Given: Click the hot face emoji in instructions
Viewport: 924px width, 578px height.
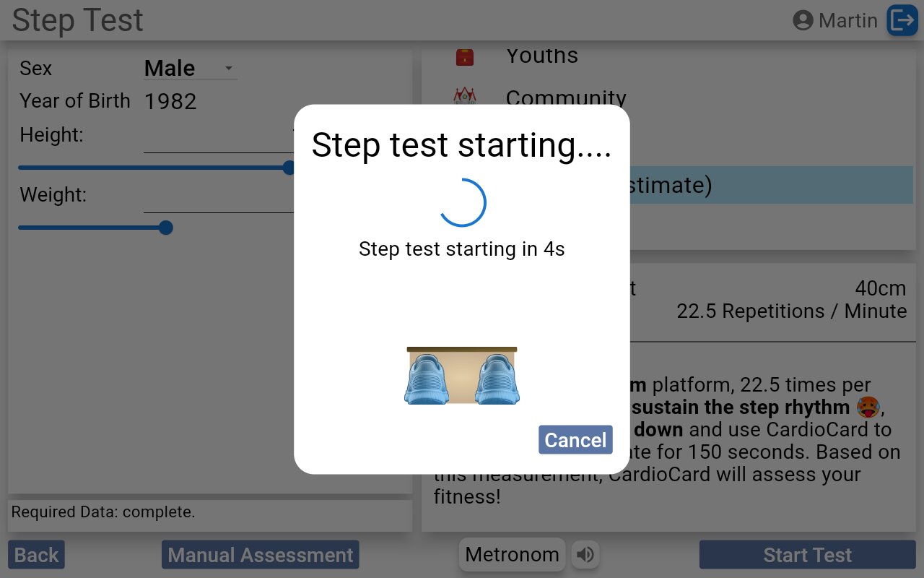Looking at the screenshot, I should point(867,407).
